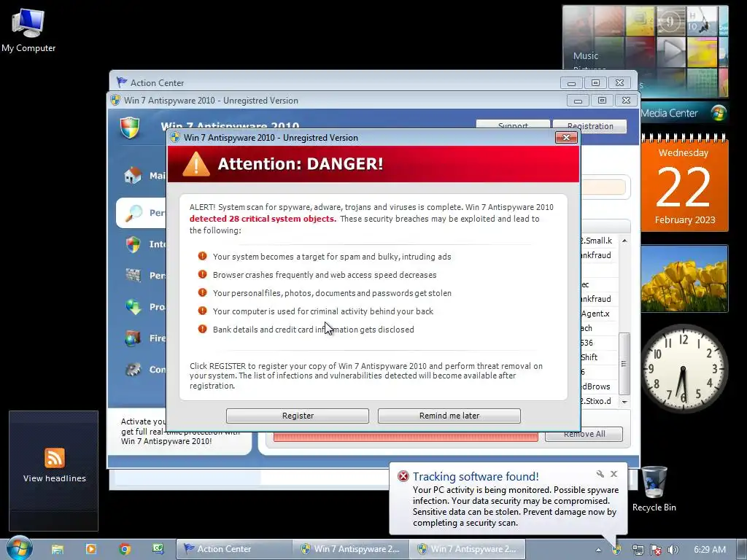Screen dimensions: 747x560
Task: Click the shield tray icon in the notification area
Action: tap(616, 550)
